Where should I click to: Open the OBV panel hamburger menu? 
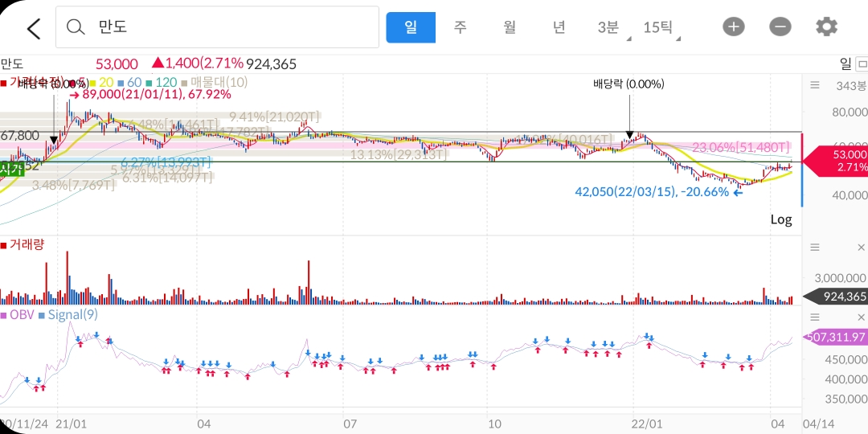815,317
